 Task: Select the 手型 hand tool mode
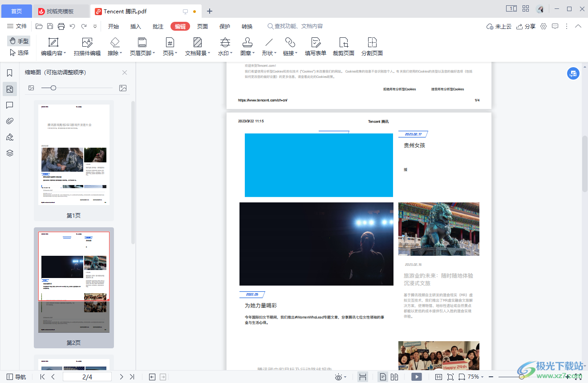19,41
